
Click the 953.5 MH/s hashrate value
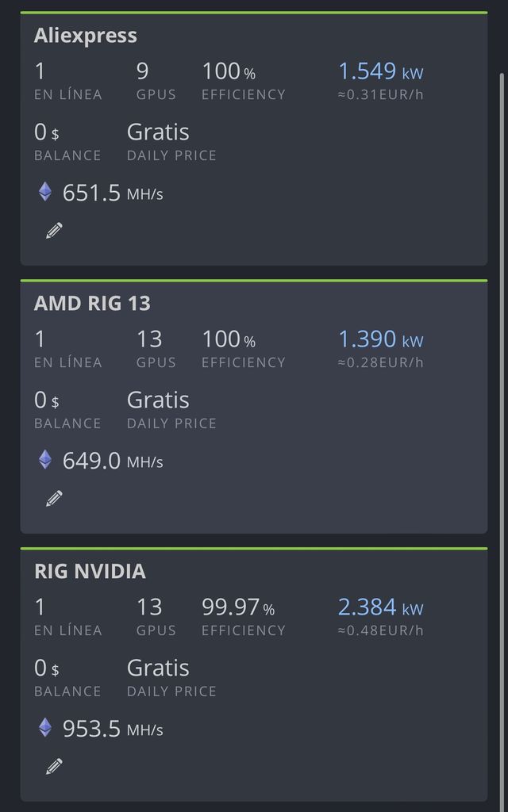coord(112,729)
